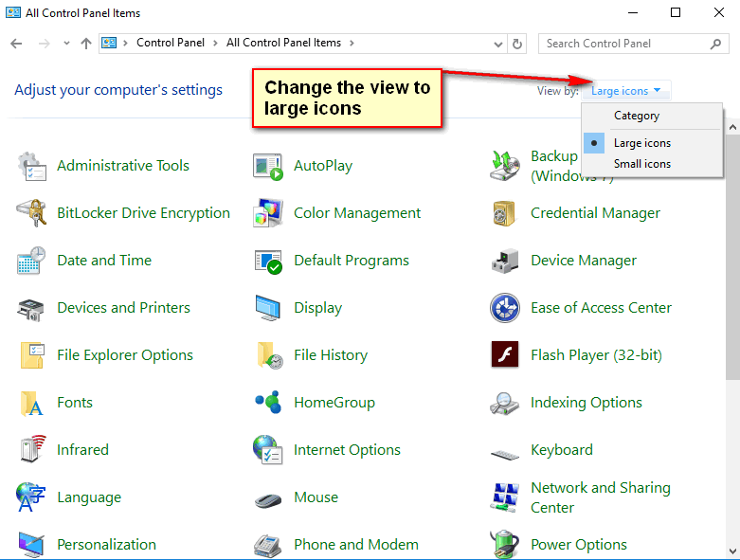Open the Administrative Tools icon

pos(31,166)
